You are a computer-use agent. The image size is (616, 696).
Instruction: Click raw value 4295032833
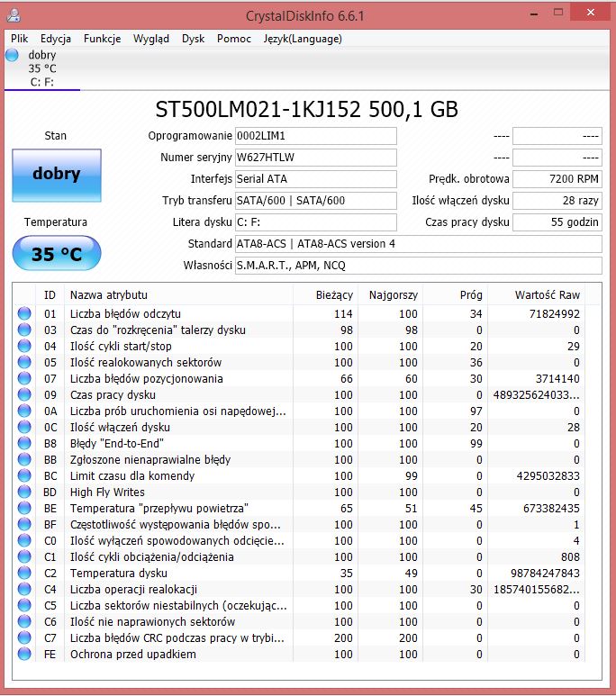click(548, 475)
